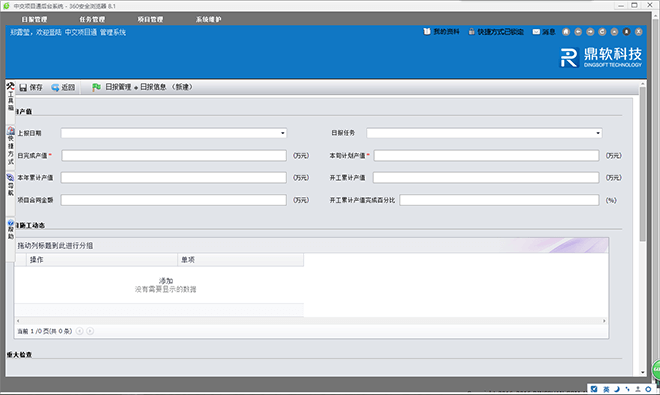Go to previous page in grid pager
The width and height of the screenshot is (660, 395).
[x=80, y=331]
